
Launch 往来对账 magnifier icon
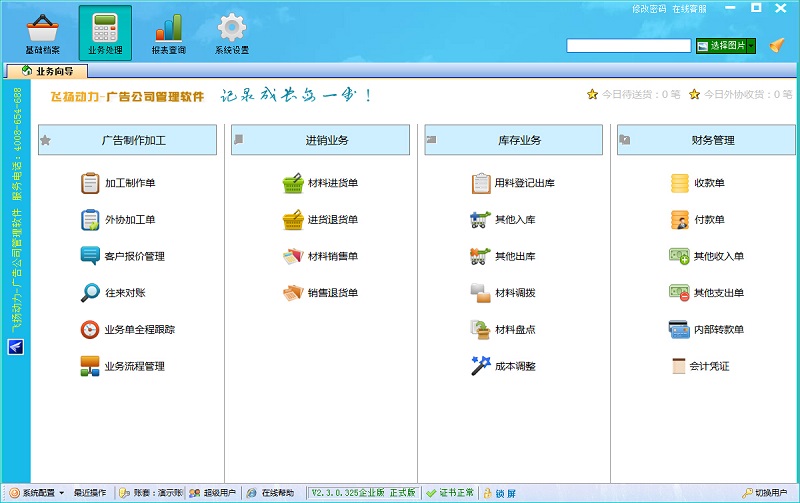[x=90, y=293]
